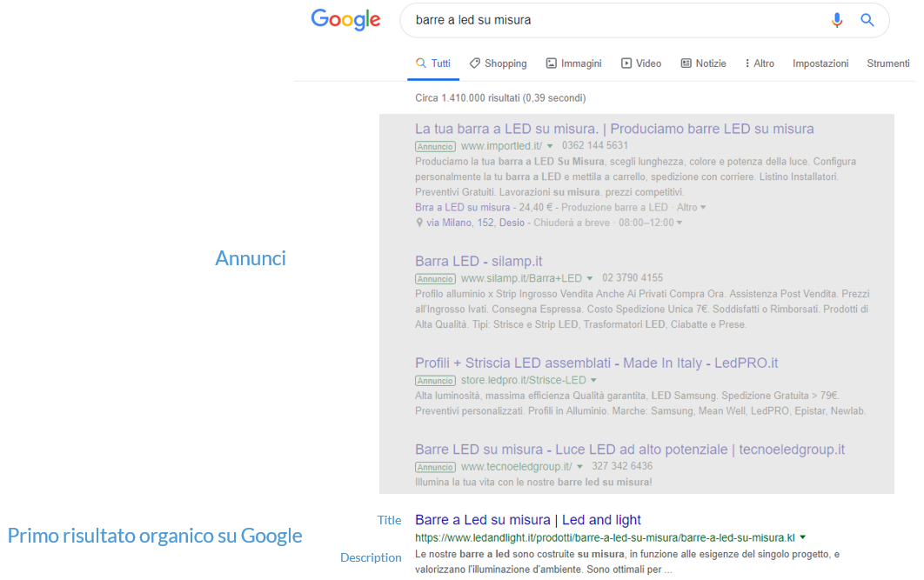This screenshot has height=580, width=924.
Task: Open the Google logo homepage
Action: [346, 21]
